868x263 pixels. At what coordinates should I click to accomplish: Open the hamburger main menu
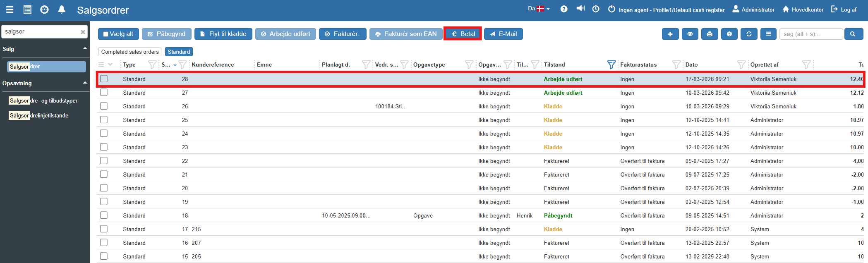pos(10,10)
